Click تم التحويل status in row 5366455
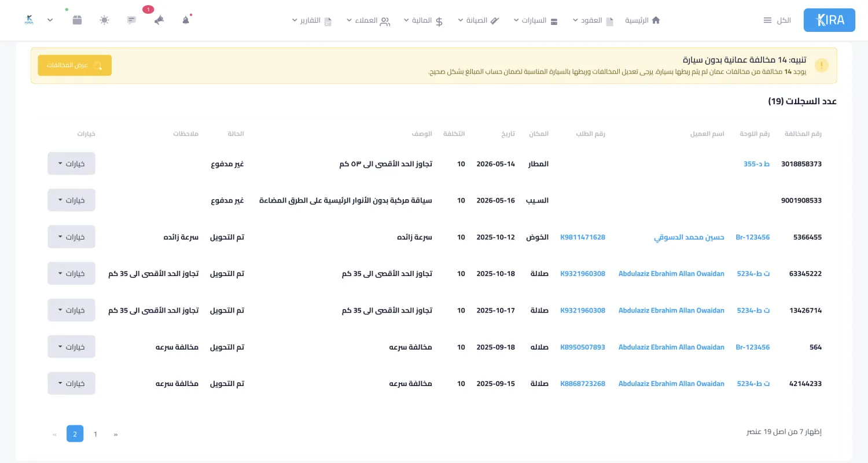The height and width of the screenshot is (463, 868). 227,237
